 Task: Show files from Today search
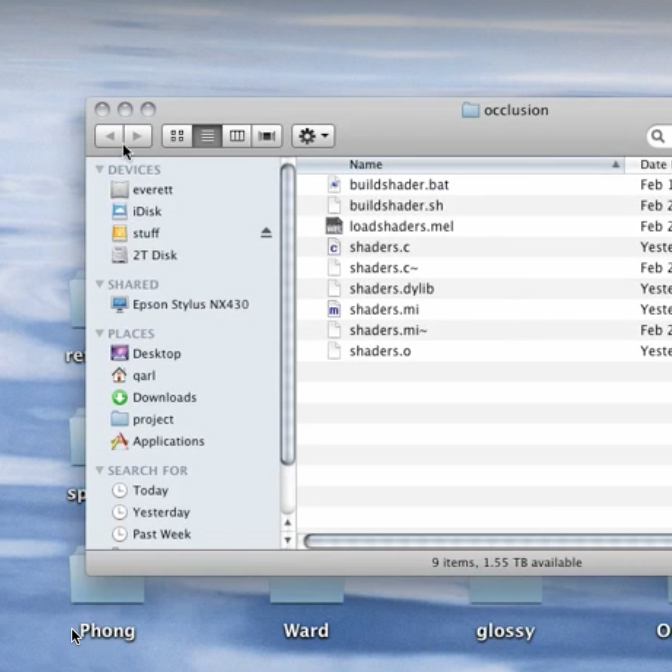[150, 490]
